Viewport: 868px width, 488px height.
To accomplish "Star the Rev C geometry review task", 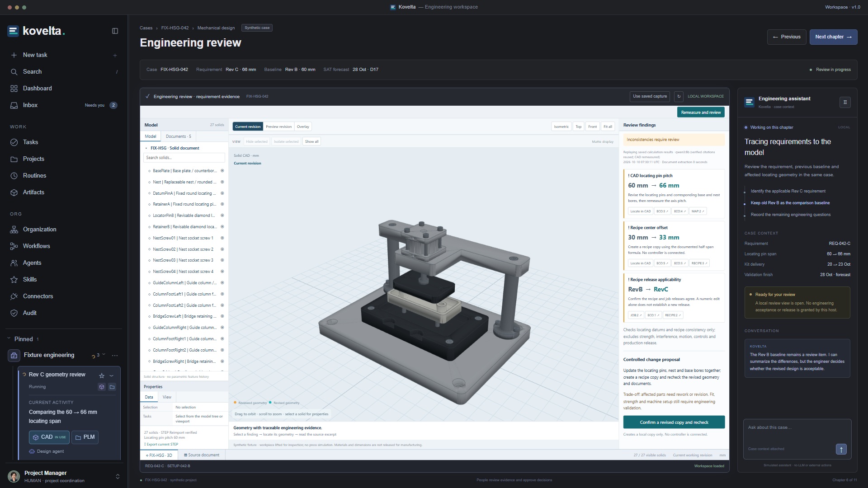I will (x=102, y=375).
